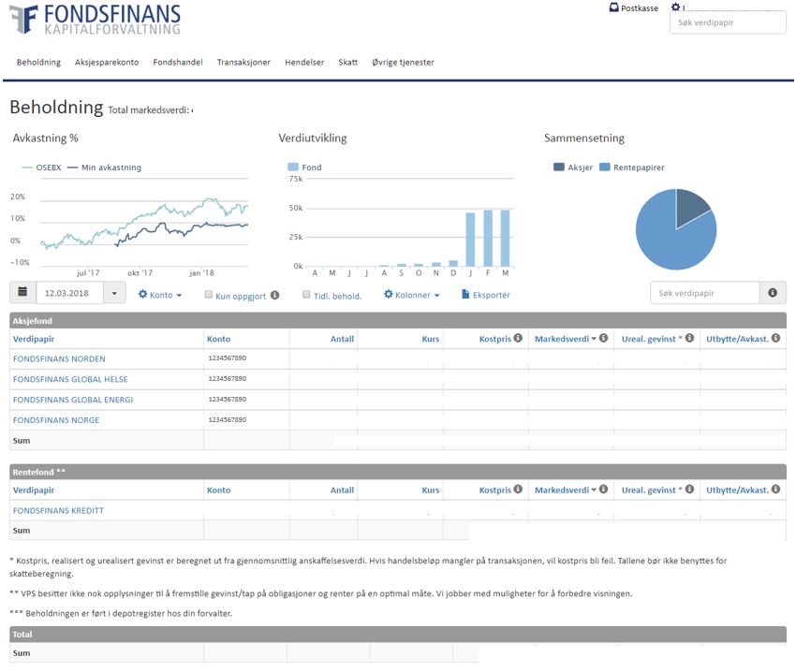Click the lower Søk verdipapir search field

(x=705, y=293)
